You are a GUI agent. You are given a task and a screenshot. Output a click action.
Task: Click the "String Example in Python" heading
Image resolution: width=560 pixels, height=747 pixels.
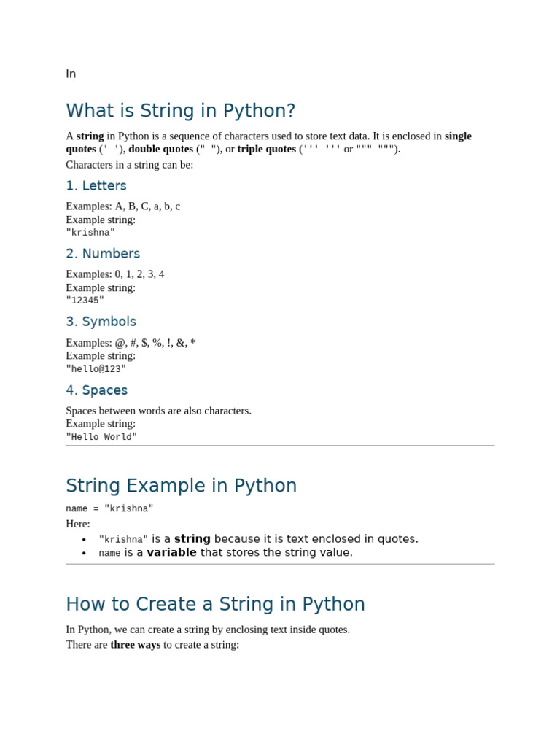point(181,486)
